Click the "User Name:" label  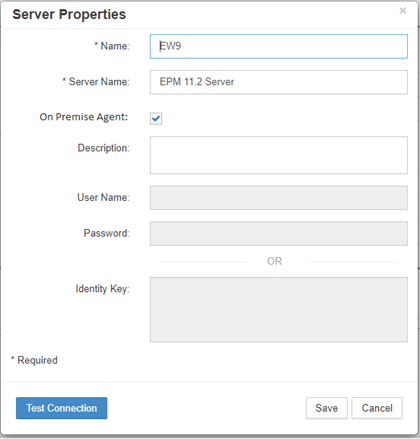click(103, 197)
